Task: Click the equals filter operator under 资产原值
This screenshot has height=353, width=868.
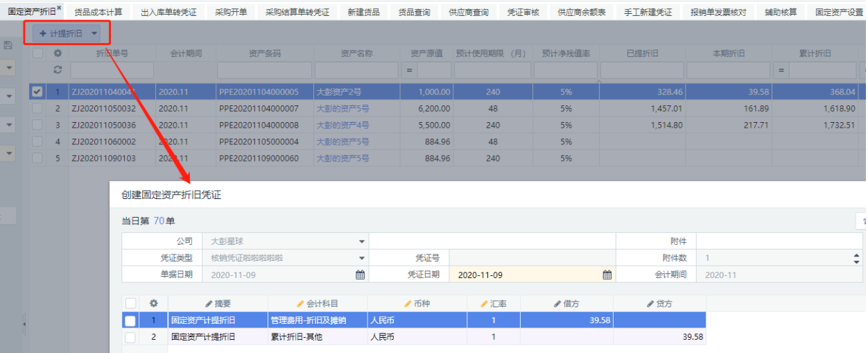Action: 409,70
